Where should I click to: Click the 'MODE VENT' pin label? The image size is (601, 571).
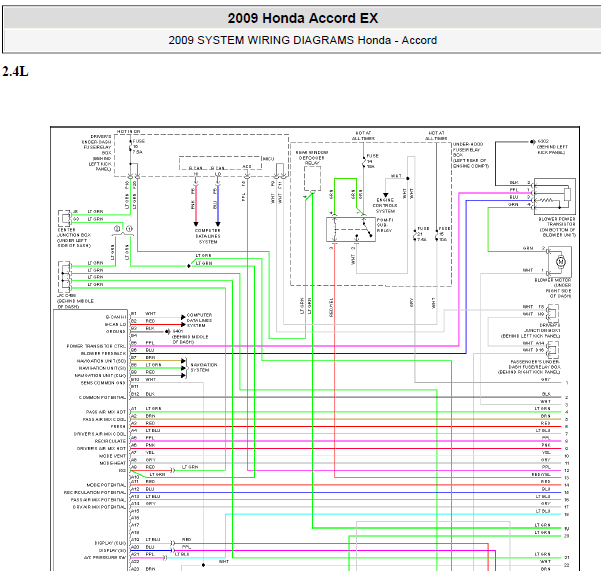[112, 456]
